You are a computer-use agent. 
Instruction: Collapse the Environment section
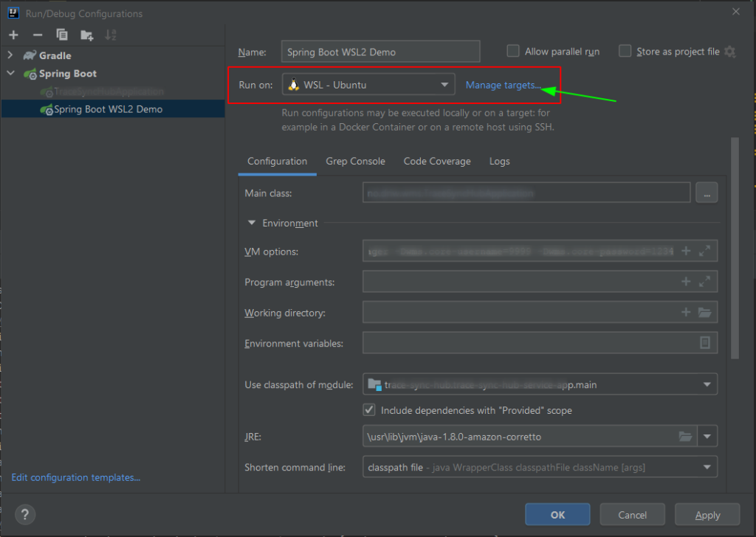(251, 223)
